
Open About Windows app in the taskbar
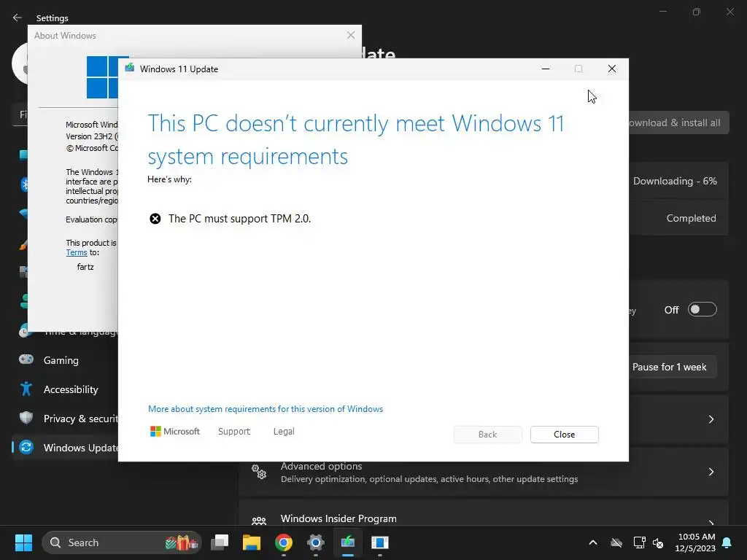(x=379, y=542)
